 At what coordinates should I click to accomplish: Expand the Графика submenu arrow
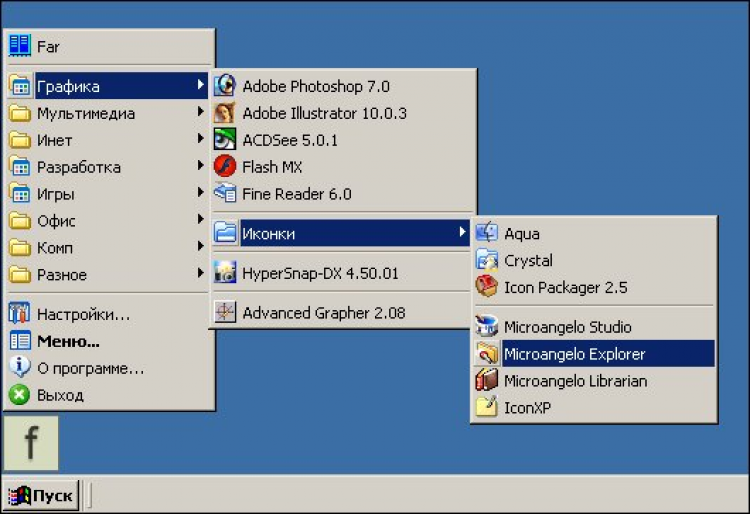tap(200, 85)
